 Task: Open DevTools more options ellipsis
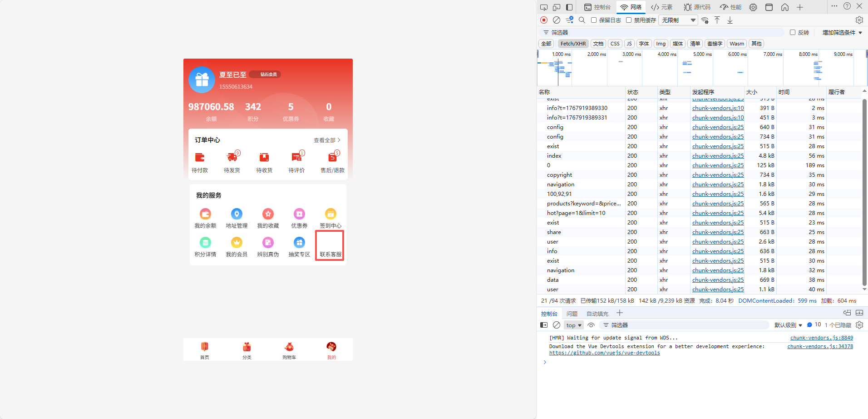coord(834,6)
